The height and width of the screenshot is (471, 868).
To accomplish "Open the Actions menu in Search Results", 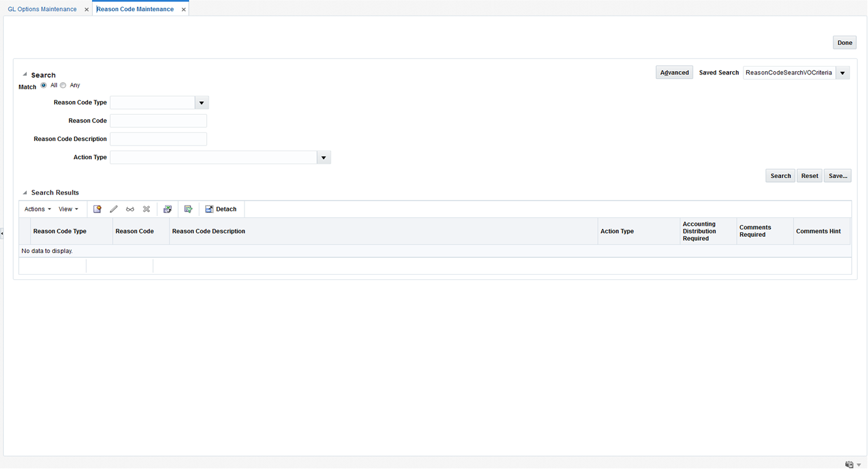I will 37,209.
